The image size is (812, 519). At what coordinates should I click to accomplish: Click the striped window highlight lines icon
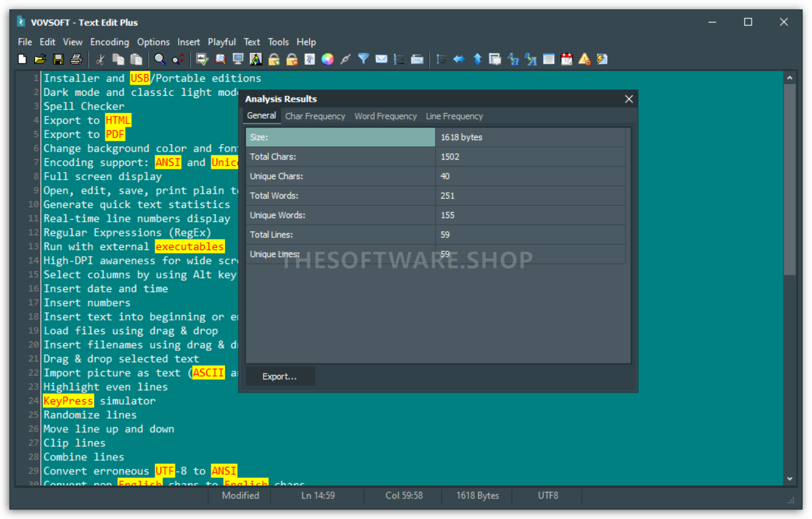click(549, 59)
